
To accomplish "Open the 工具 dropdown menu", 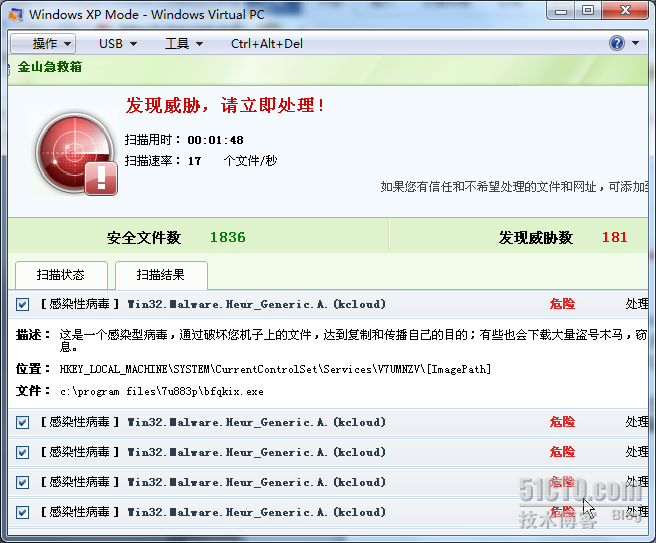I will [x=184, y=44].
